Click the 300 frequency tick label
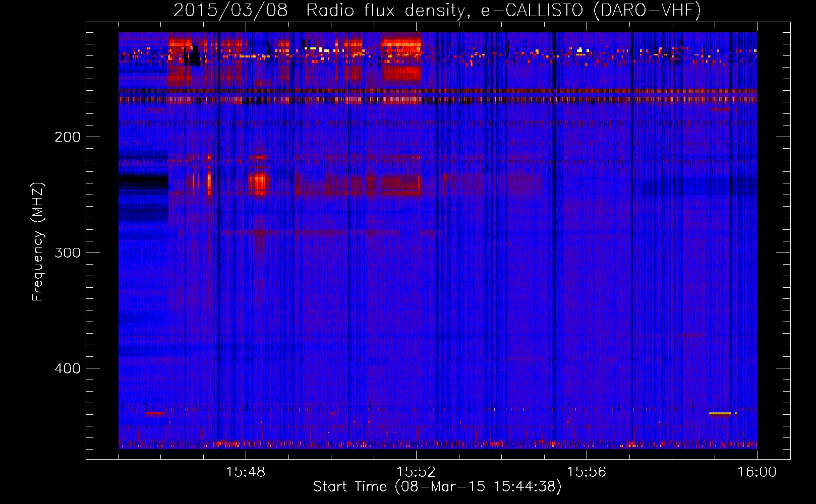 68,253
